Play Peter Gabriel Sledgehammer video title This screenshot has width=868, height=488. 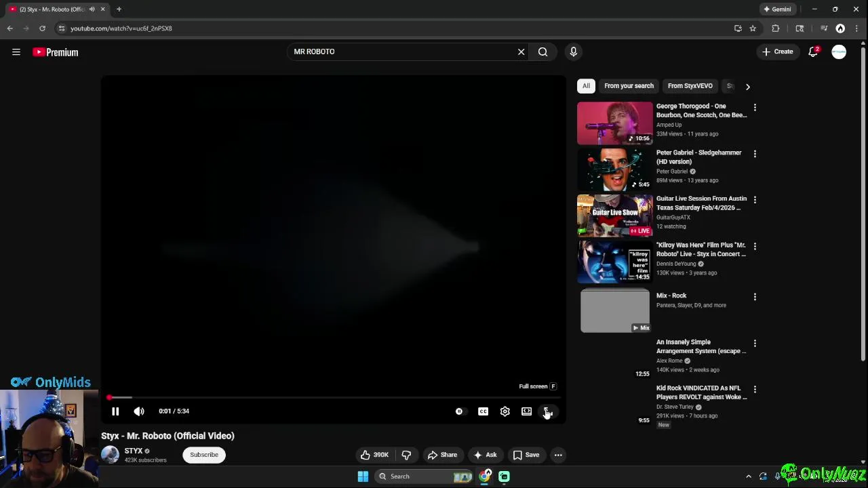tap(698, 157)
